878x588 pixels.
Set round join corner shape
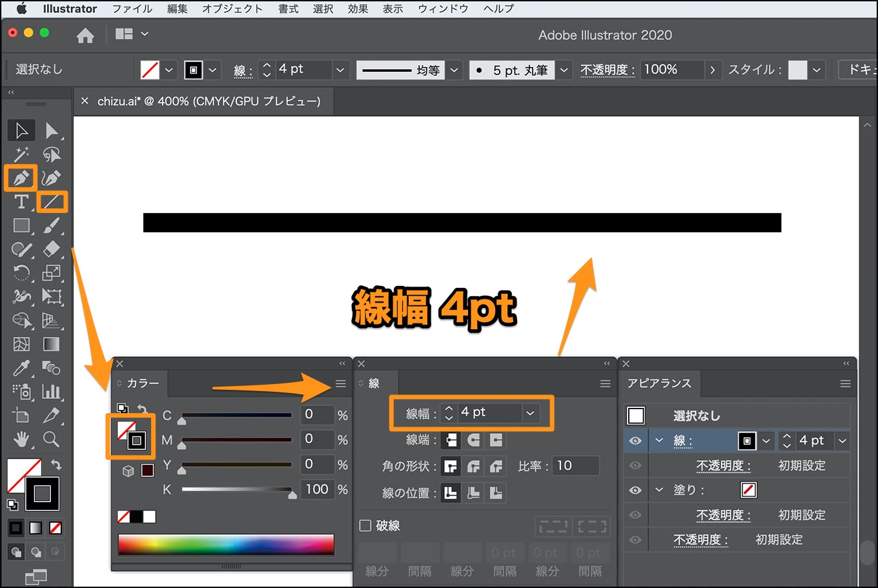[474, 466]
